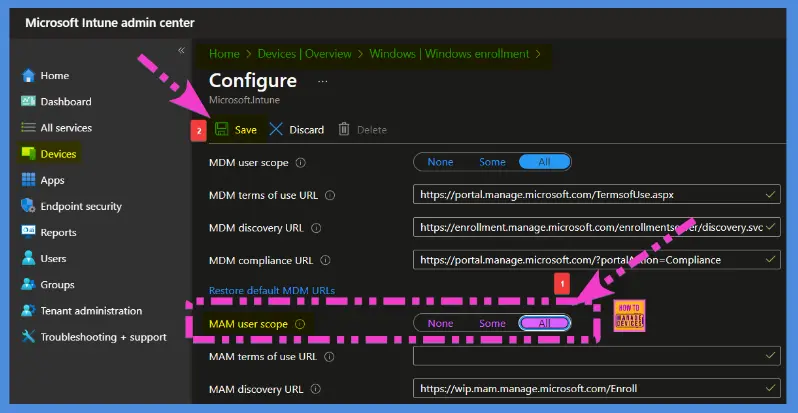
Task: Go to Home breadcrumb link
Action: coord(224,54)
